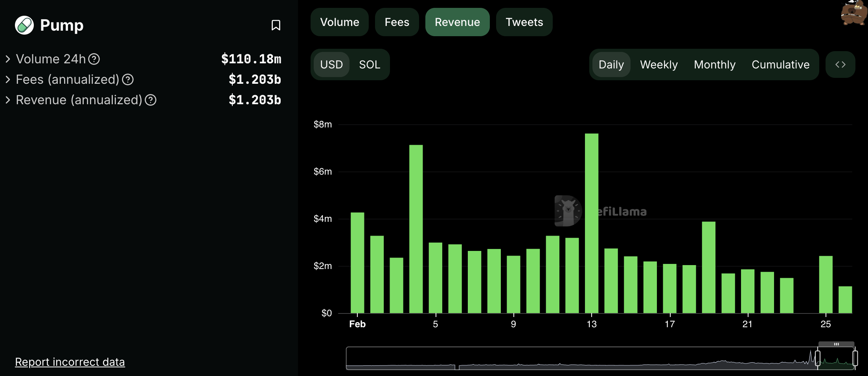Click the llama mascot avatar icon
Viewport: 868px width, 376px height.
pos(853,13)
